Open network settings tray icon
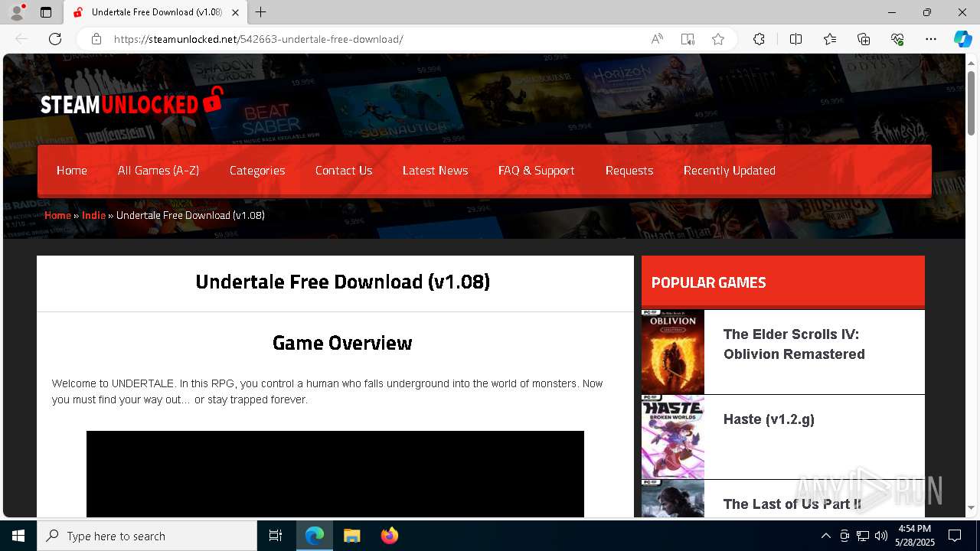This screenshot has height=551, width=980. pyautogui.click(x=863, y=536)
